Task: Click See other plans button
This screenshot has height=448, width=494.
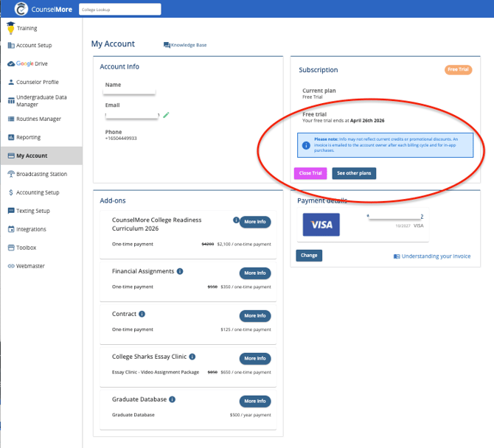Action: click(354, 173)
